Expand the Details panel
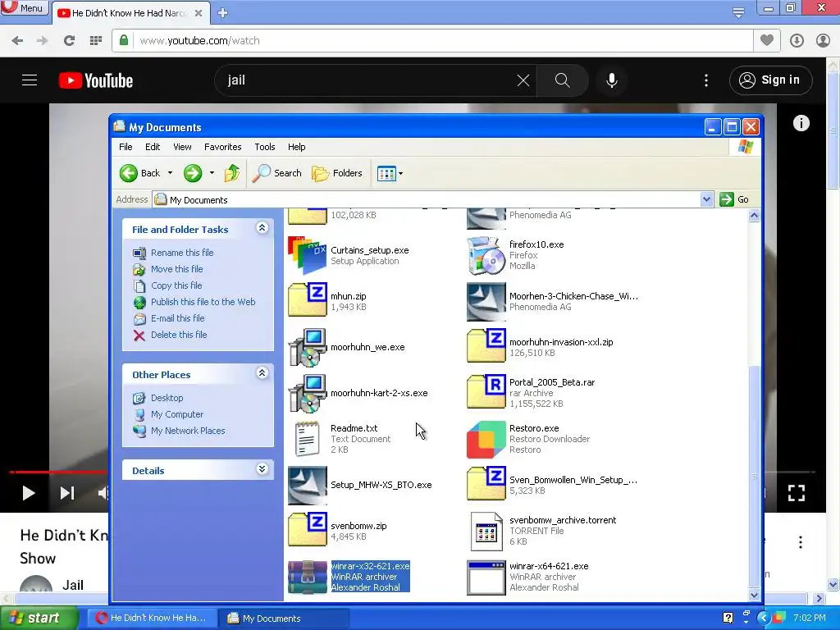The height and width of the screenshot is (630, 840). click(262, 469)
